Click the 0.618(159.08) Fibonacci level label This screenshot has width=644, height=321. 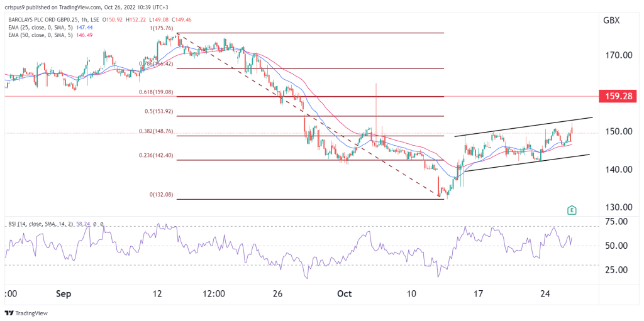[155, 92]
